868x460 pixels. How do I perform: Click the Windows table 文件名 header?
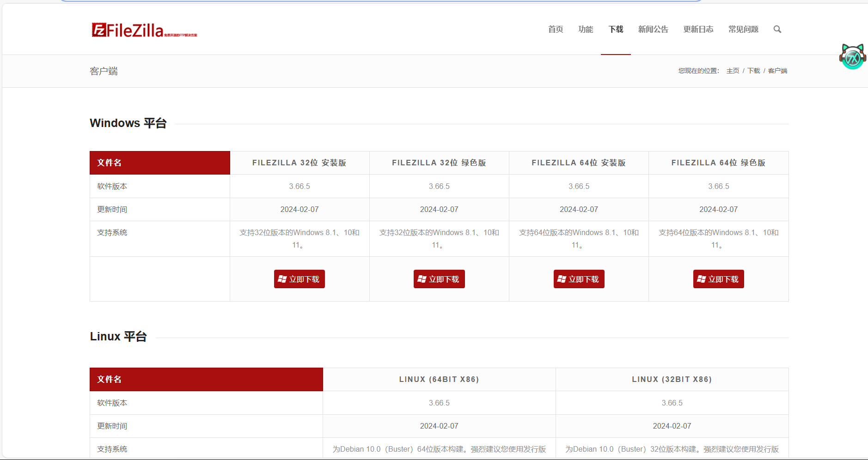click(160, 163)
